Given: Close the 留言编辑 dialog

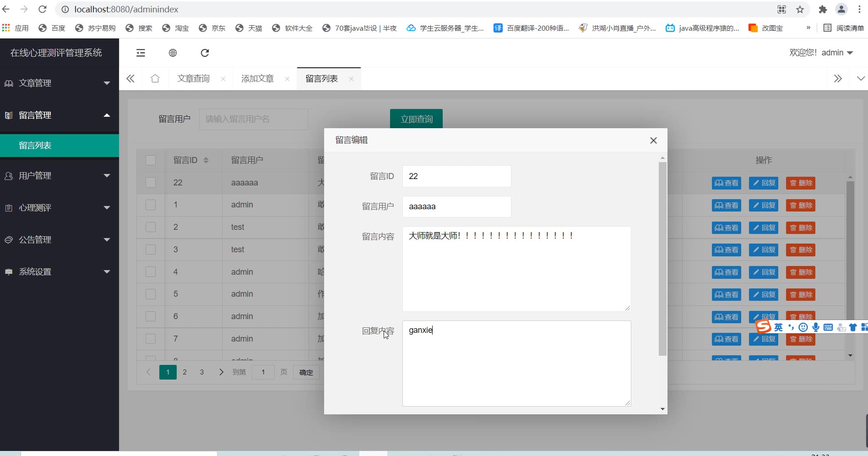Looking at the screenshot, I should pos(653,141).
